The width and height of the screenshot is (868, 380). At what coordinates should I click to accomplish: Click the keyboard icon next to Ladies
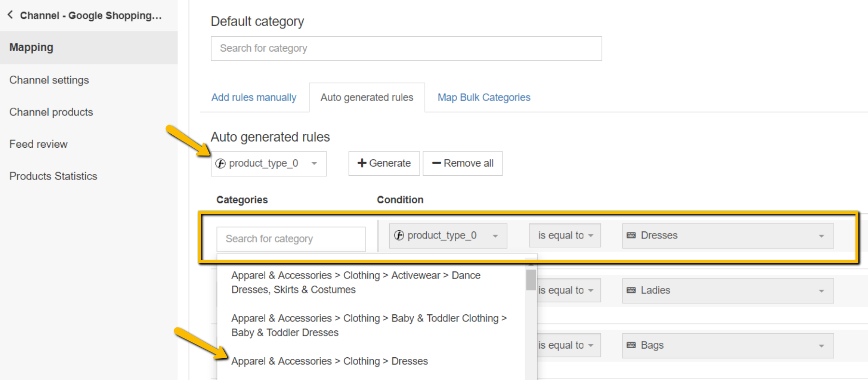(x=631, y=290)
